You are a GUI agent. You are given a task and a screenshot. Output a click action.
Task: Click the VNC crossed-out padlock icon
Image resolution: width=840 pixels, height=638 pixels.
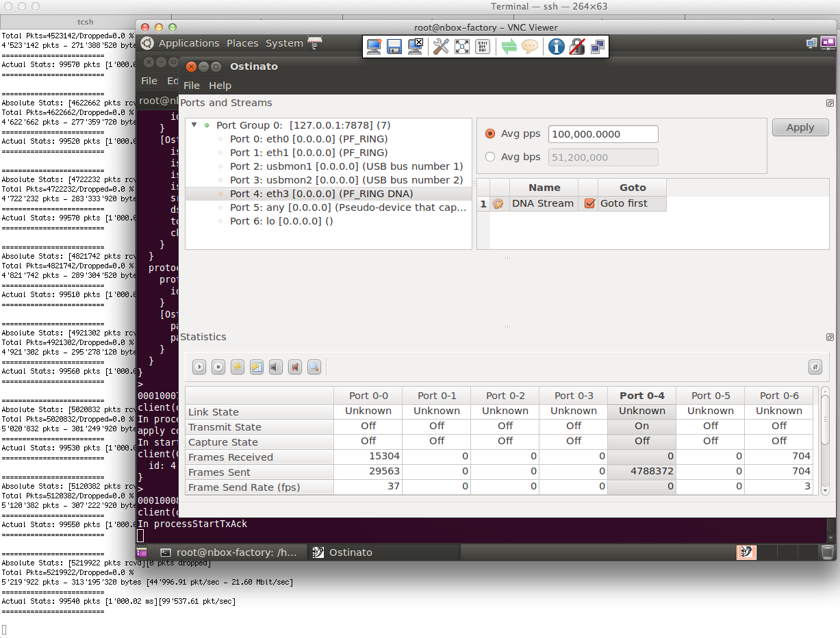tap(577, 47)
